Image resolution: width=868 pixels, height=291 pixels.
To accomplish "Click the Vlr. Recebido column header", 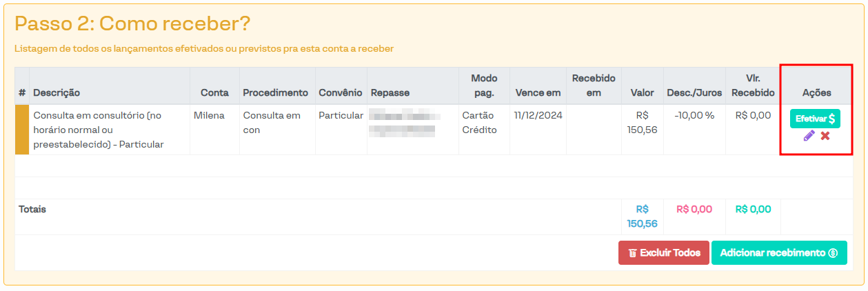I will coord(753,86).
